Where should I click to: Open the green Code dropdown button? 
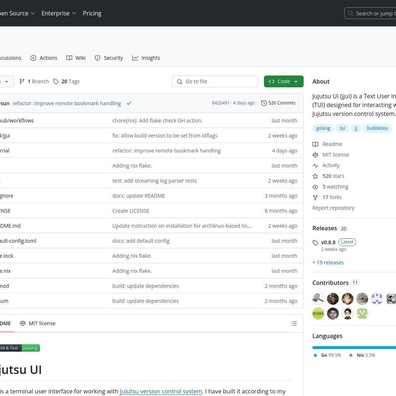point(284,81)
